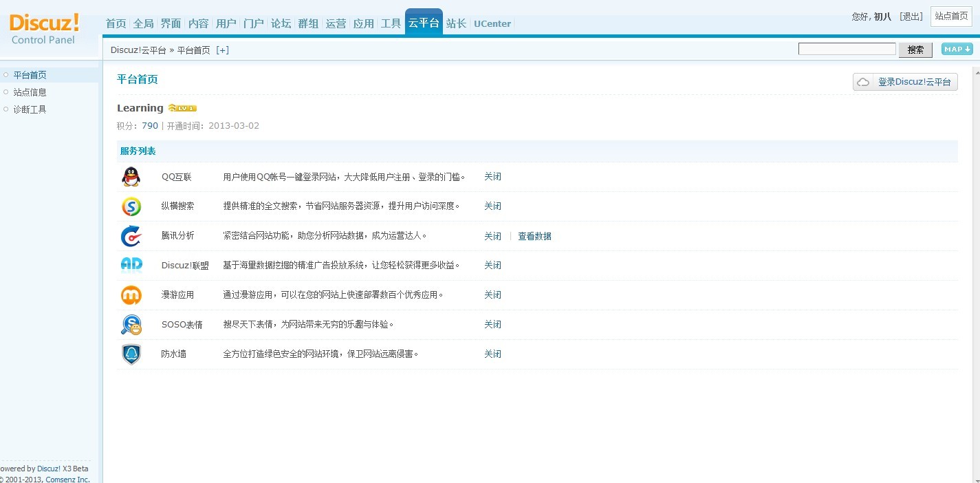Click the 腾讯分析 service icon
Screen dimensions: 980x483
click(x=131, y=236)
